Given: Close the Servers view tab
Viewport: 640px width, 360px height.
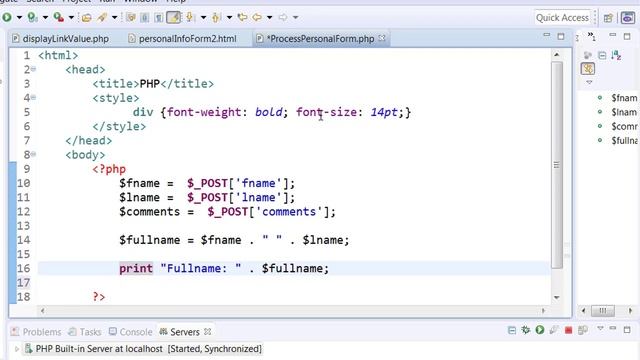Looking at the screenshot, I should coord(207,331).
